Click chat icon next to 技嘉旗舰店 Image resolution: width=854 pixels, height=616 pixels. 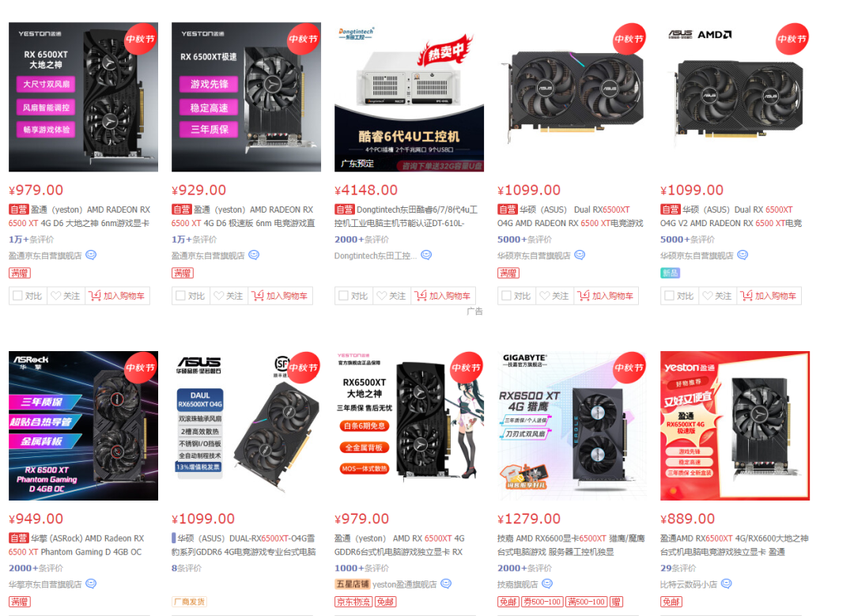[x=547, y=584]
